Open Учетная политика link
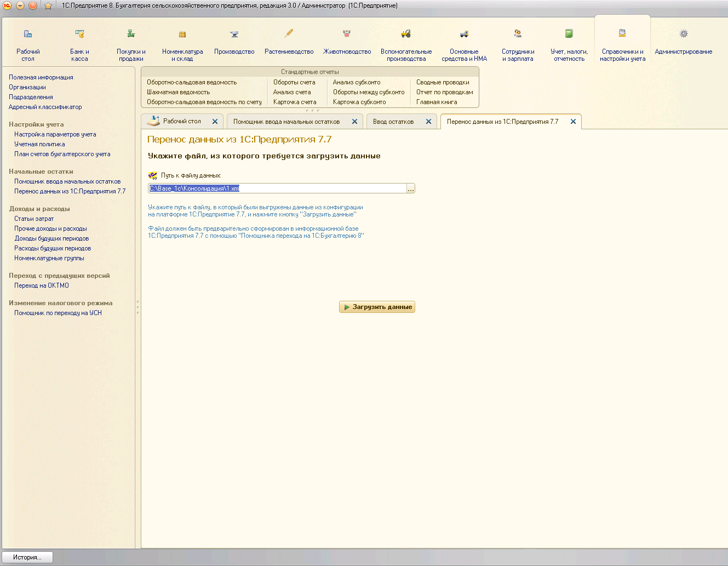Viewport: 728px width, 566px height. (x=39, y=144)
